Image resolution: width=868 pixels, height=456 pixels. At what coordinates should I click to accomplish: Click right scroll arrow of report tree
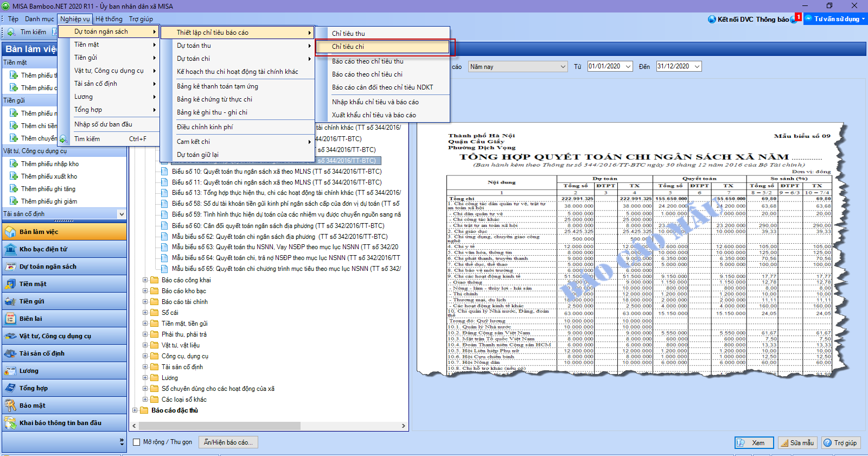coord(403,426)
